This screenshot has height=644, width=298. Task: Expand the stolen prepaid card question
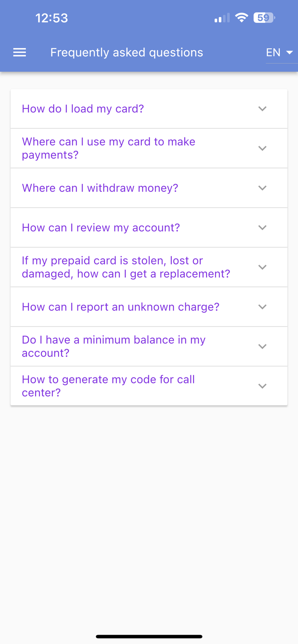(x=262, y=267)
